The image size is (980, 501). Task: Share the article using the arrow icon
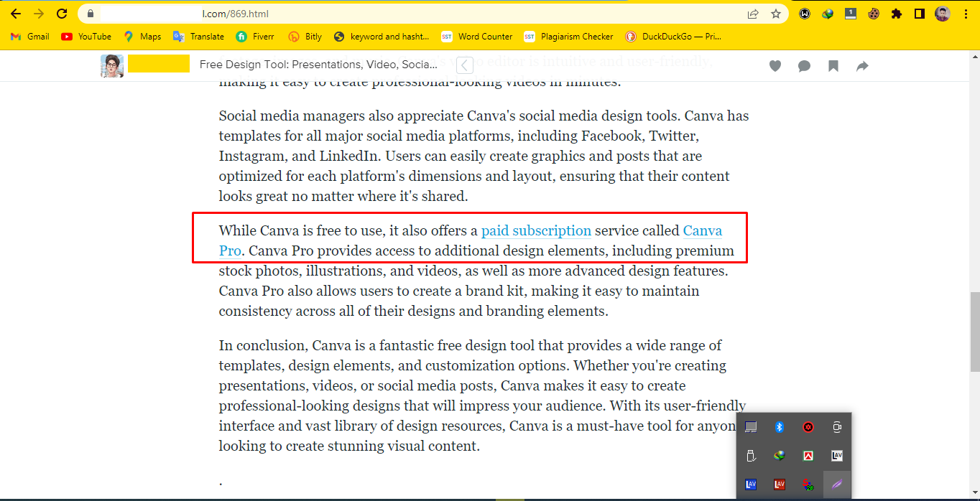point(862,66)
